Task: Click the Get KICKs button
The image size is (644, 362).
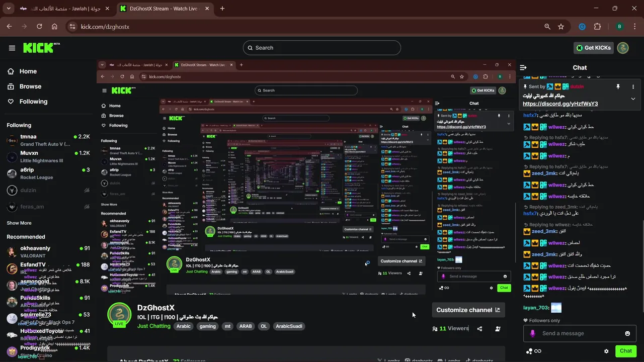Action: pos(594,48)
